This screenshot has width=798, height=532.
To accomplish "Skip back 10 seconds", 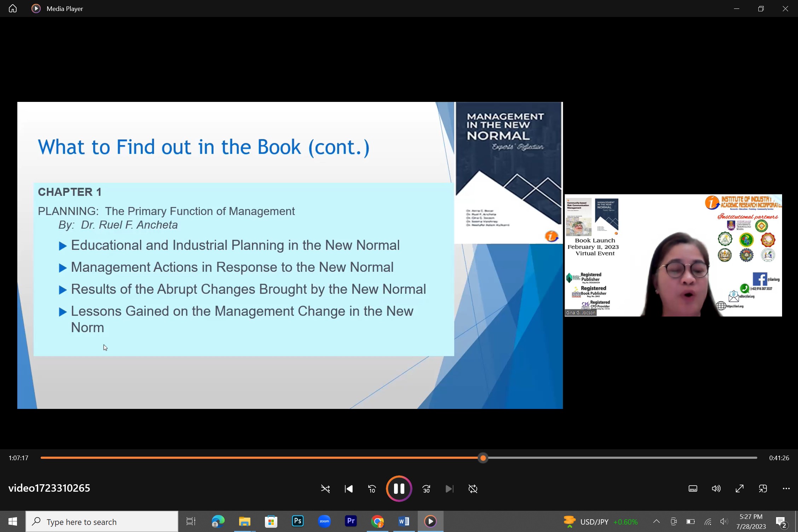I will 372,489.
